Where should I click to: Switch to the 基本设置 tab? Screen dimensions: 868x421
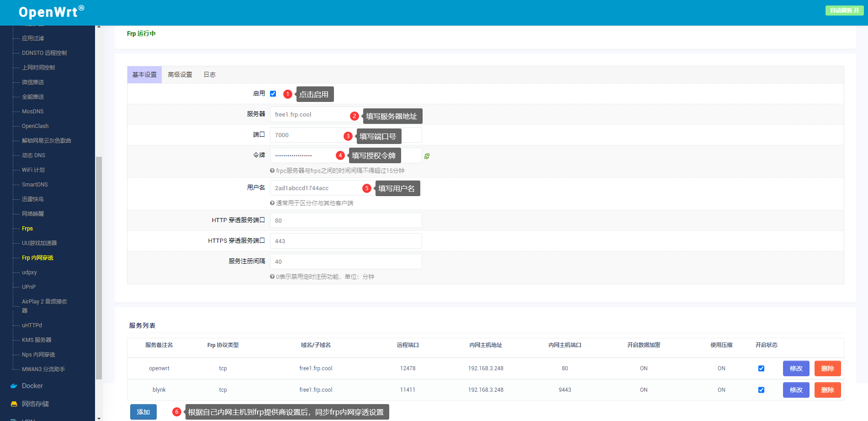(x=144, y=75)
